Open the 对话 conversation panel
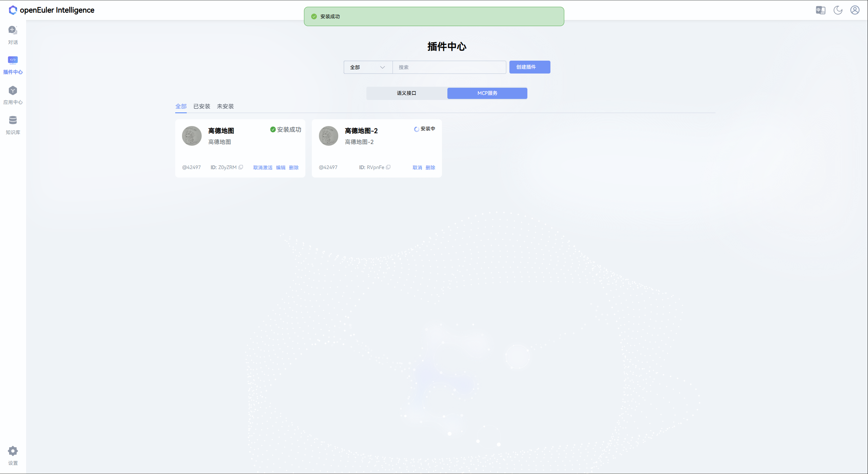The height and width of the screenshot is (474, 868). [13, 34]
